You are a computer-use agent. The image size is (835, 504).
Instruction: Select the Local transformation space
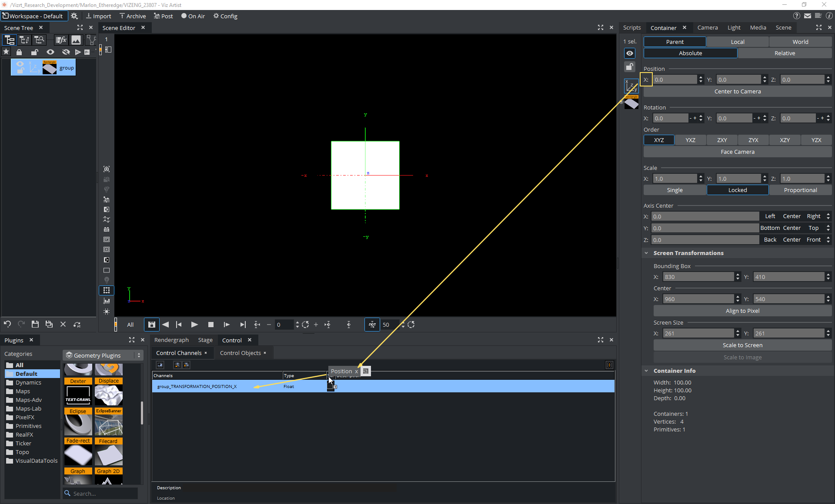tap(738, 42)
